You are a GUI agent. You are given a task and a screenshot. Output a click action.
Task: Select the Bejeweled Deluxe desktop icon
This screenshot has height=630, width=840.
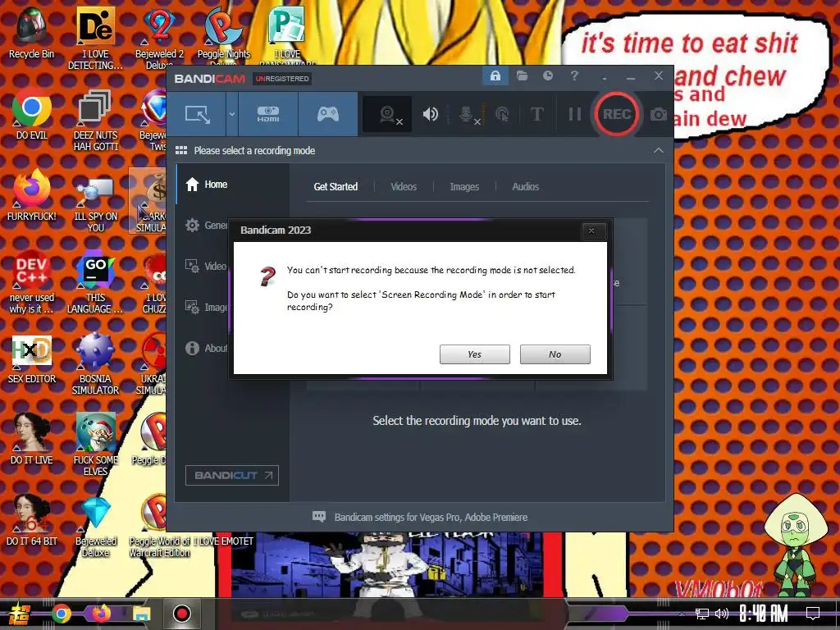95,526
